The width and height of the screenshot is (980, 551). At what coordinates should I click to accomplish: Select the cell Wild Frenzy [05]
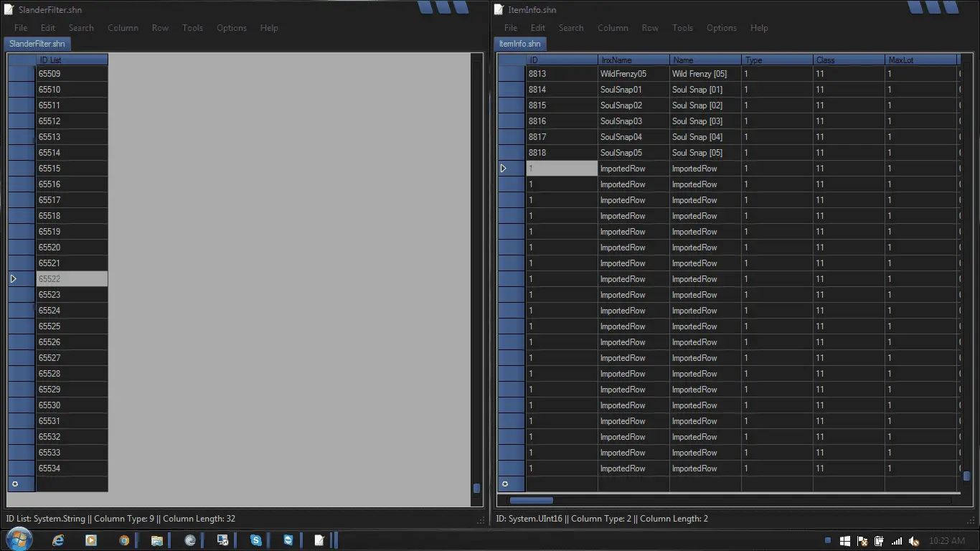click(705, 74)
